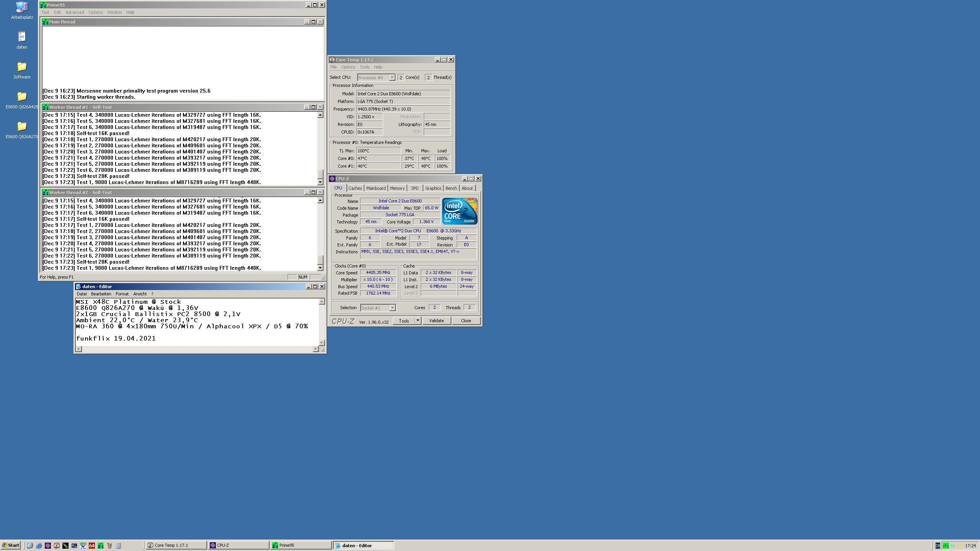Switch to the Caches tab in CPU-Z

click(x=355, y=188)
